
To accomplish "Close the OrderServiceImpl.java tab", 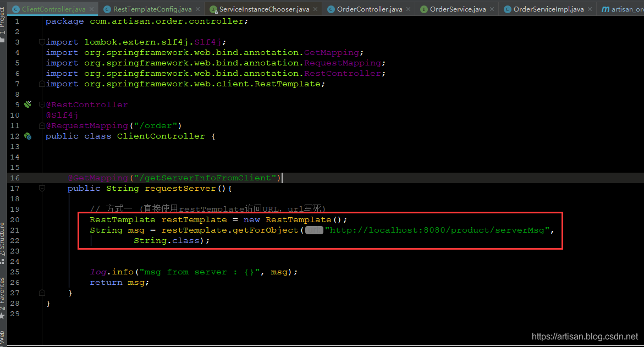I will pos(589,9).
